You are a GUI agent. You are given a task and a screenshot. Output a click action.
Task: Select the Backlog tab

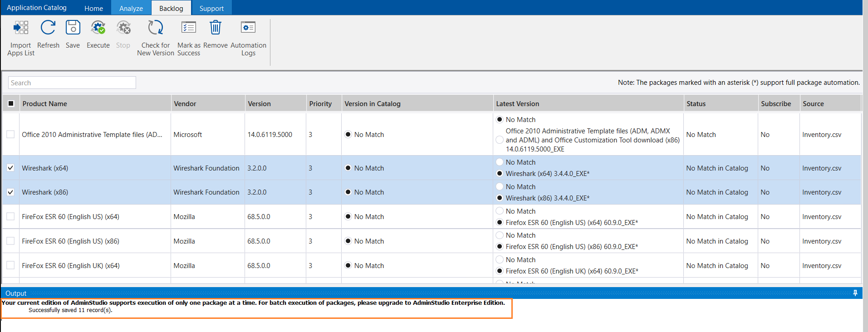click(171, 8)
